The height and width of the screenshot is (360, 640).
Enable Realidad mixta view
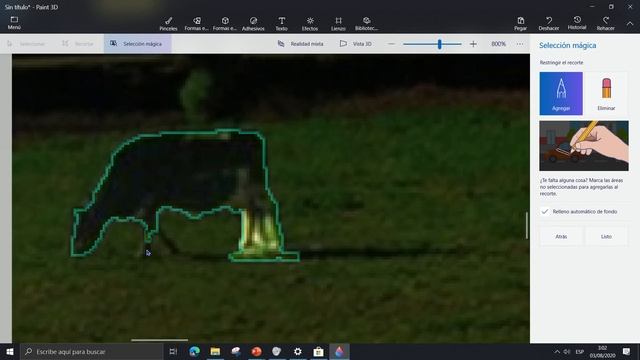pos(300,44)
